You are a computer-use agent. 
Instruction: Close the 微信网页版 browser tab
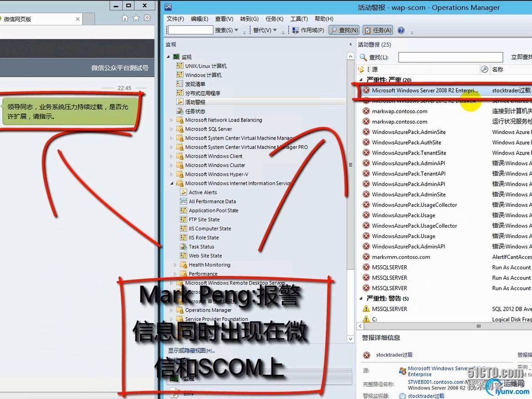point(78,19)
